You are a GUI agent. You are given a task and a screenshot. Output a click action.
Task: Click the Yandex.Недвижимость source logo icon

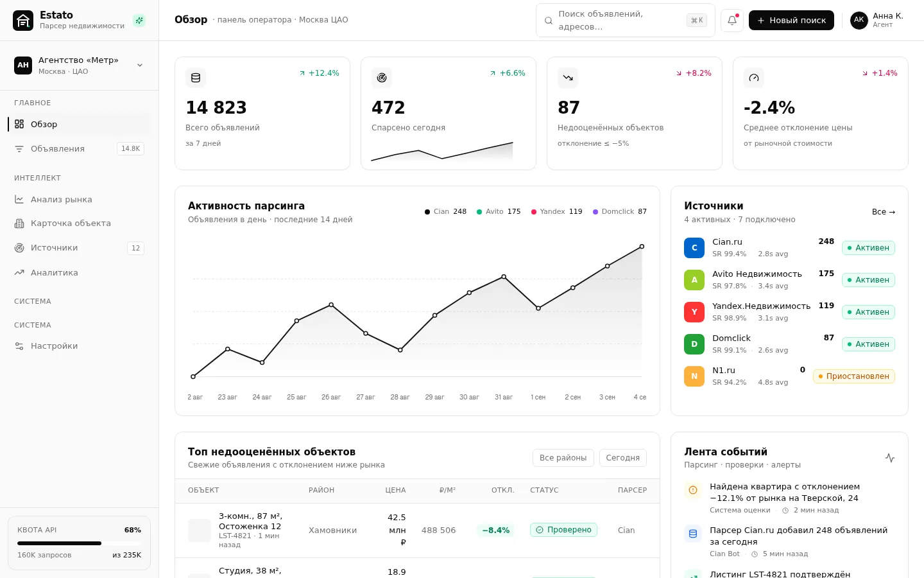[694, 312]
